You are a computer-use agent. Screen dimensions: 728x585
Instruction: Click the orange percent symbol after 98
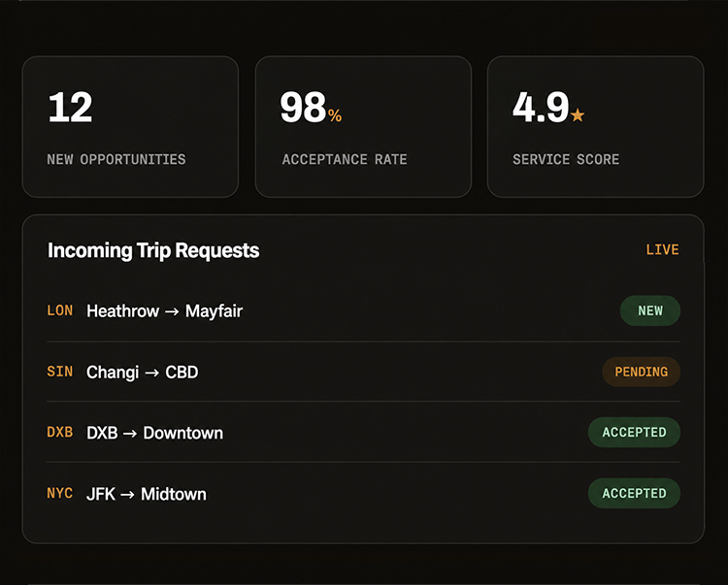pyautogui.click(x=335, y=115)
